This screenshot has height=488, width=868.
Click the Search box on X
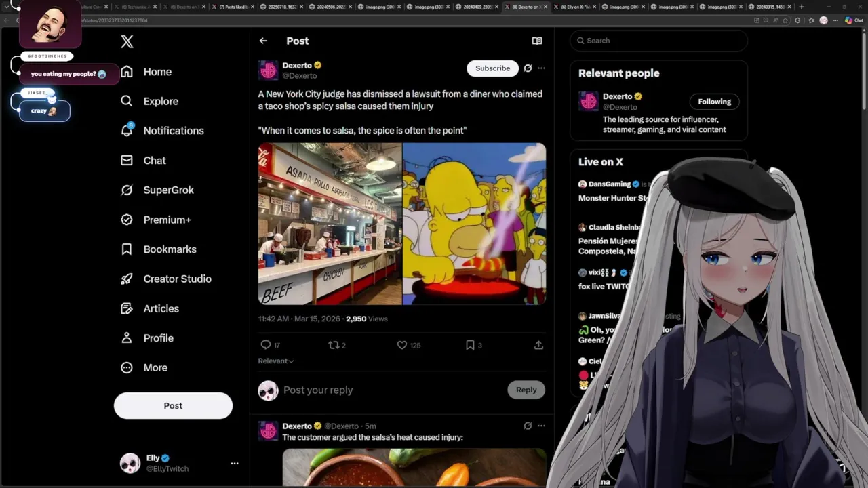(x=659, y=41)
